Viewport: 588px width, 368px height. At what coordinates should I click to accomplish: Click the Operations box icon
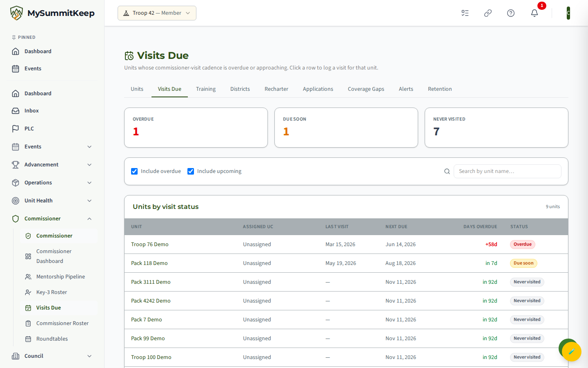pos(16,183)
